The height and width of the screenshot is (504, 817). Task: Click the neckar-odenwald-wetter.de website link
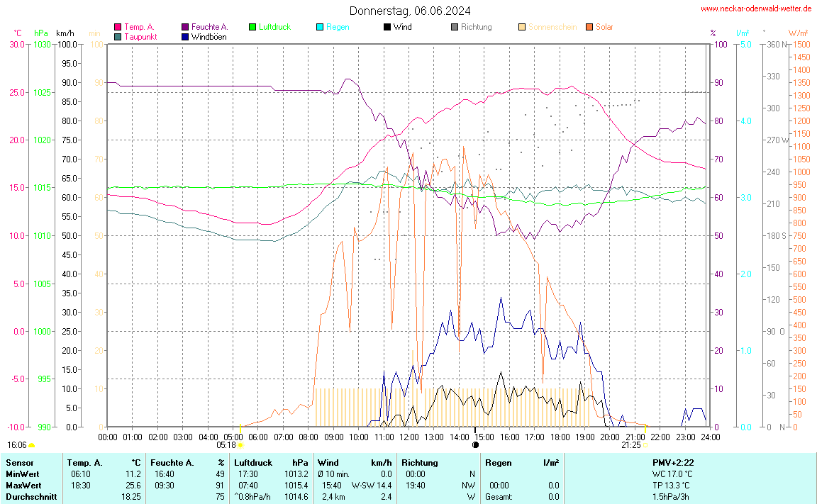click(x=756, y=9)
